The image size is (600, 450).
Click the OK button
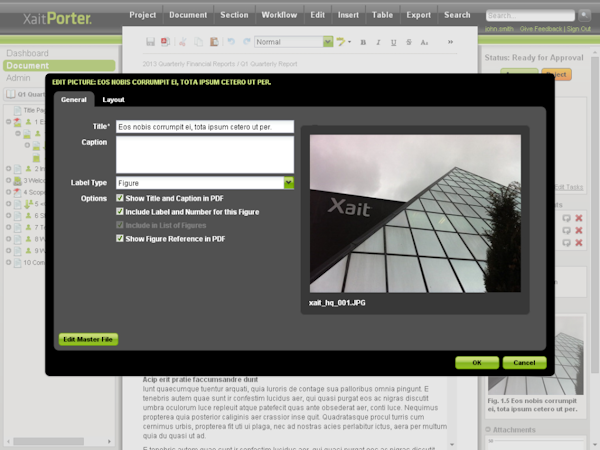click(x=477, y=362)
